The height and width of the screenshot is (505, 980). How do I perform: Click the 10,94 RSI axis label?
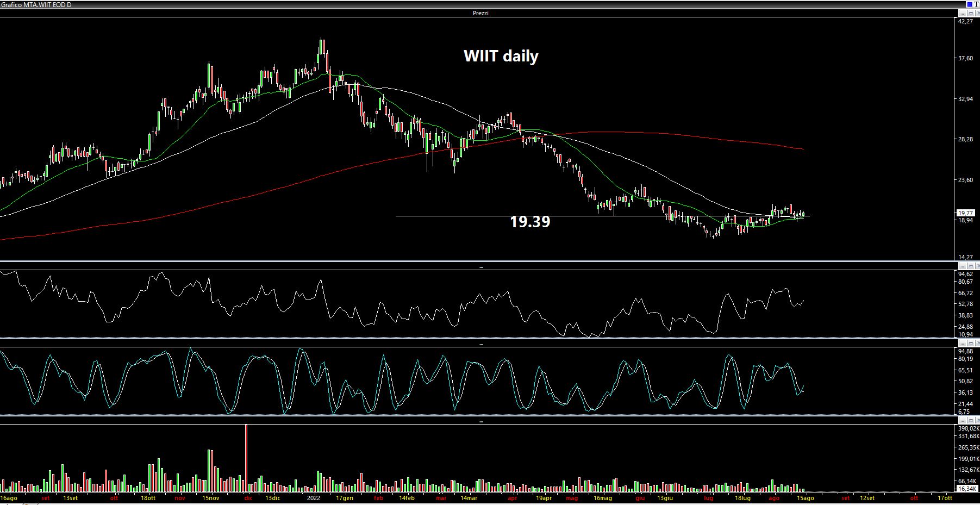tap(965, 334)
